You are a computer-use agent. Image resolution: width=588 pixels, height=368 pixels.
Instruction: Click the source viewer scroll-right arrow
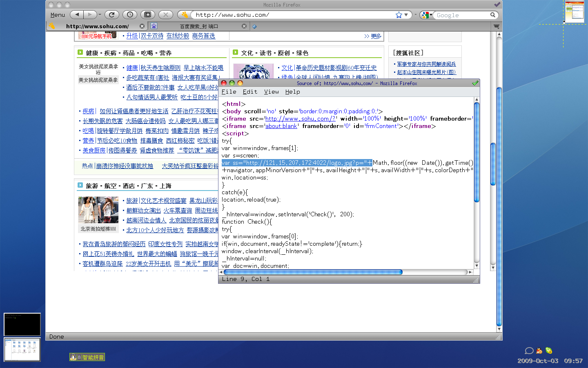click(x=470, y=272)
